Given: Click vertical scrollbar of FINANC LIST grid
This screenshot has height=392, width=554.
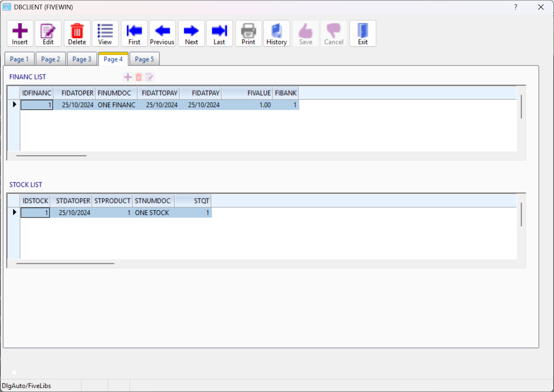Looking at the screenshot, I should click(521, 107).
